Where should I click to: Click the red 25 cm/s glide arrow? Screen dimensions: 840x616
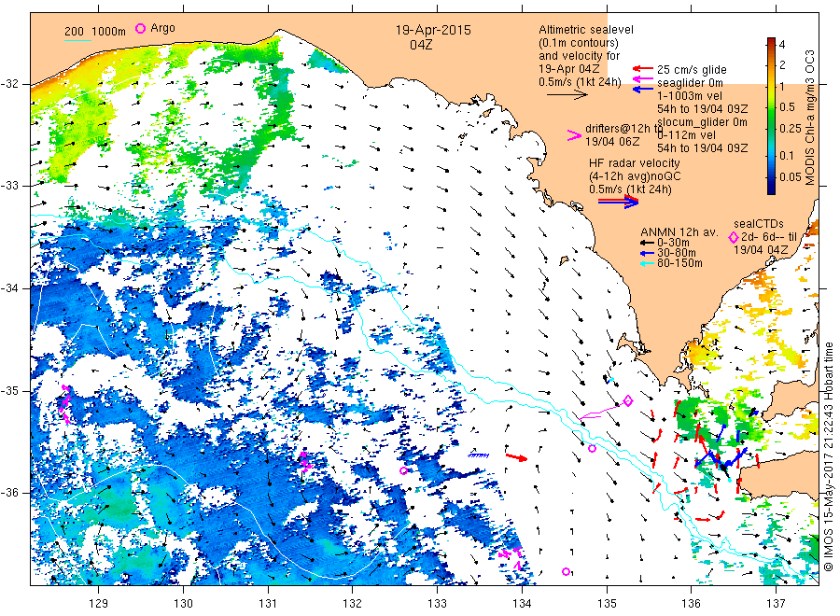643,68
